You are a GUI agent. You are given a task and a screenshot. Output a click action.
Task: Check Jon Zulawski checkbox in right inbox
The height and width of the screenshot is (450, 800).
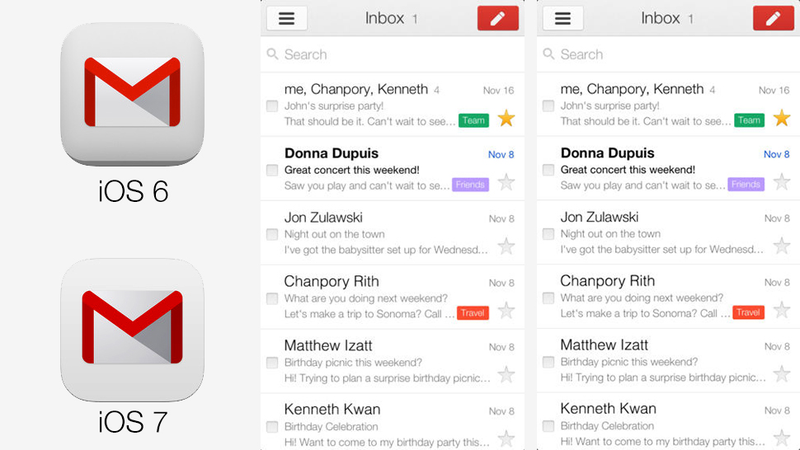click(548, 234)
